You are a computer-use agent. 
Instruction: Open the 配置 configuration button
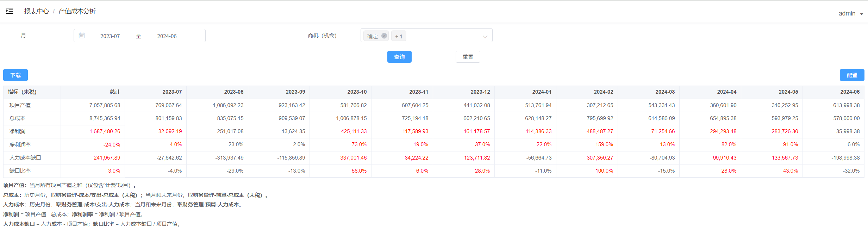point(852,75)
